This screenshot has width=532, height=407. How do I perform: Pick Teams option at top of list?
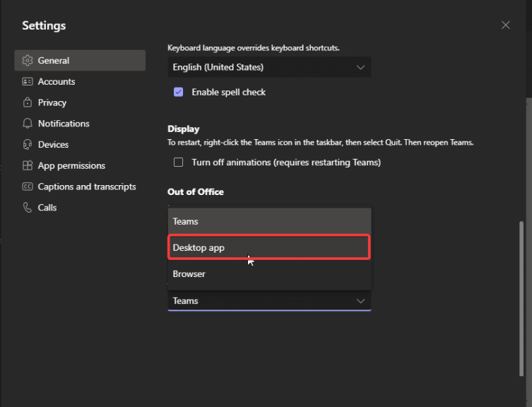269,221
